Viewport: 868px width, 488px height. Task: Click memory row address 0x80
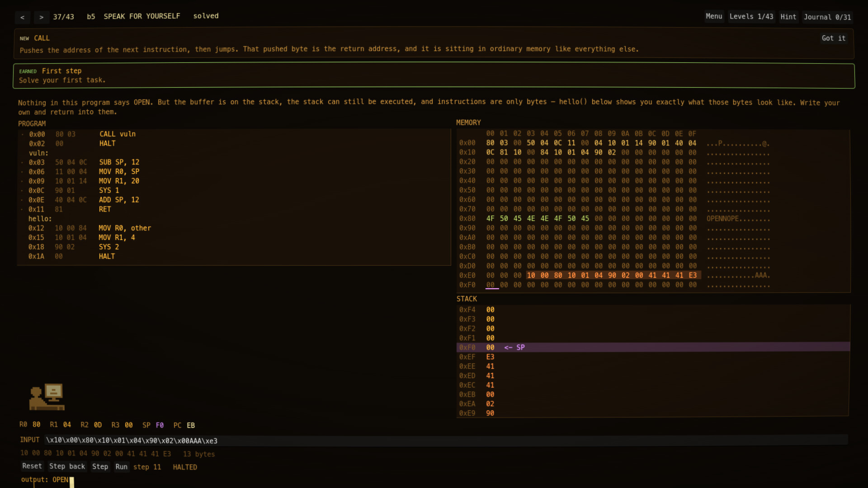tap(467, 219)
